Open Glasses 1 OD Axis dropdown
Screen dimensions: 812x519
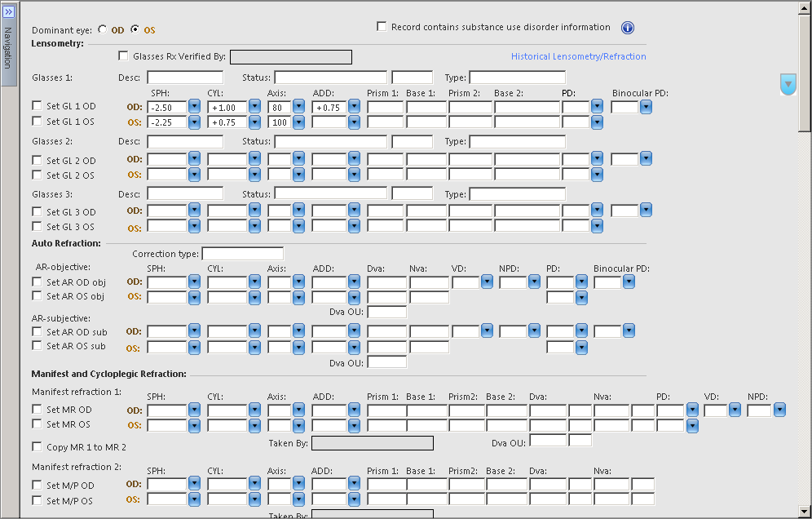(299, 107)
